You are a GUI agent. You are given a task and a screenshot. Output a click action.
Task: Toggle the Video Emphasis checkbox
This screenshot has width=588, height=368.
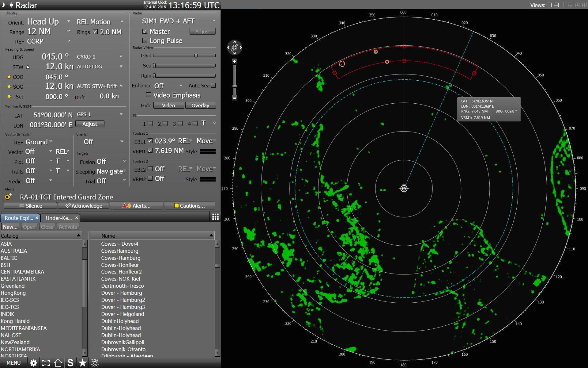pos(149,95)
